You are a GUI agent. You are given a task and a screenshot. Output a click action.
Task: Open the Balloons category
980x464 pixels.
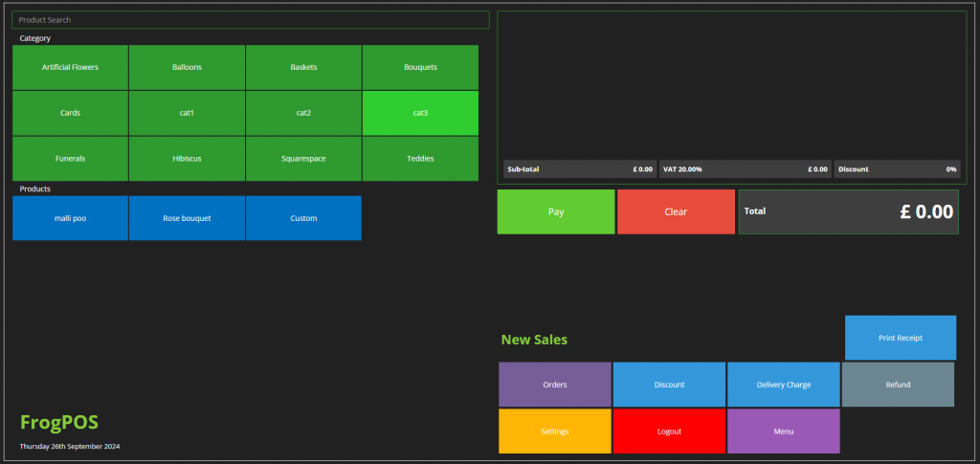click(187, 68)
